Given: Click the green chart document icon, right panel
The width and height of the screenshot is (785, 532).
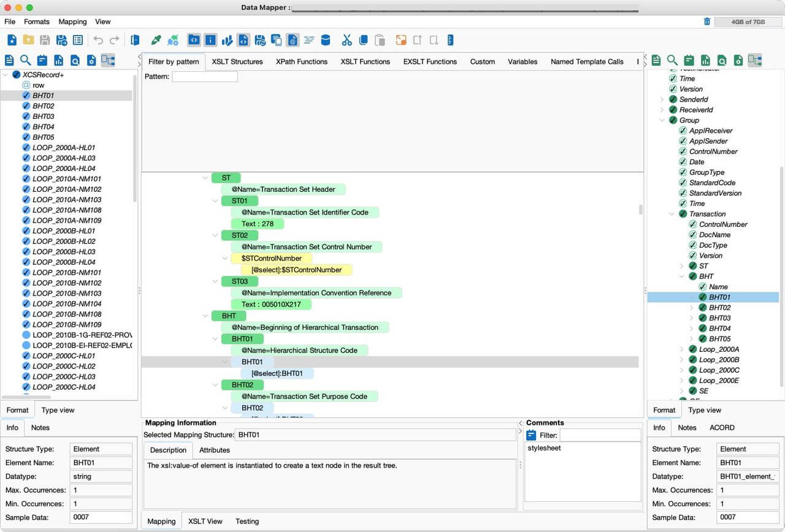Looking at the screenshot, I should coord(705,60).
